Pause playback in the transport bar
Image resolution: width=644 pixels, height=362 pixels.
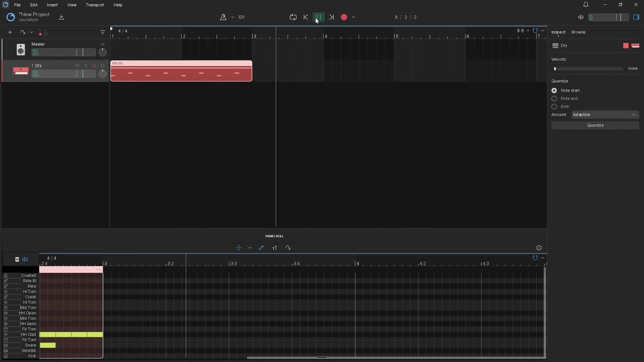[x=318, y=17]
